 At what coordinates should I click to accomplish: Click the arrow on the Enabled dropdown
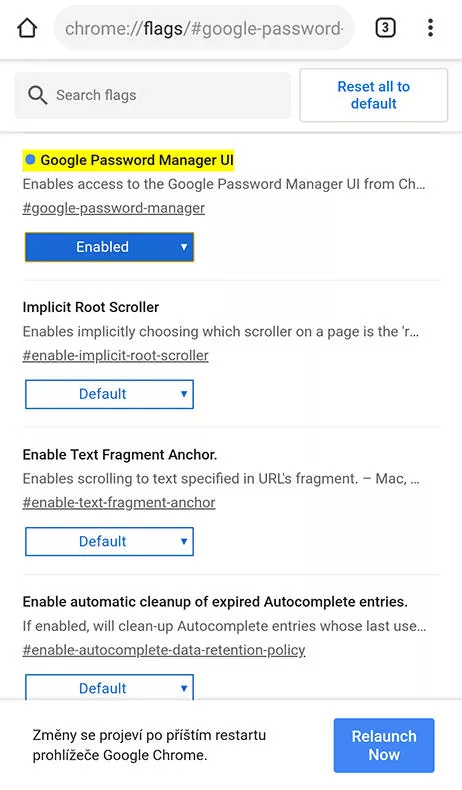184,247
